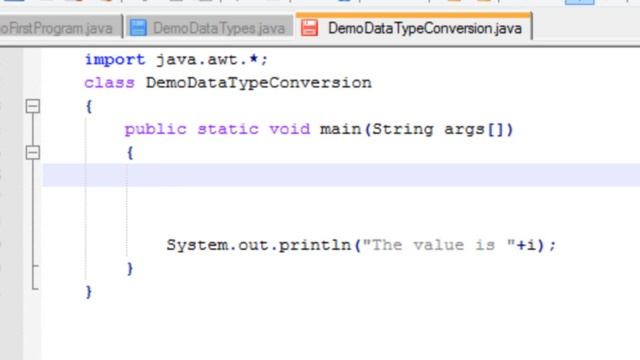
Task: Click 'System.out.println' in the code
Action: pyautogui.click(x=259, y=245)
